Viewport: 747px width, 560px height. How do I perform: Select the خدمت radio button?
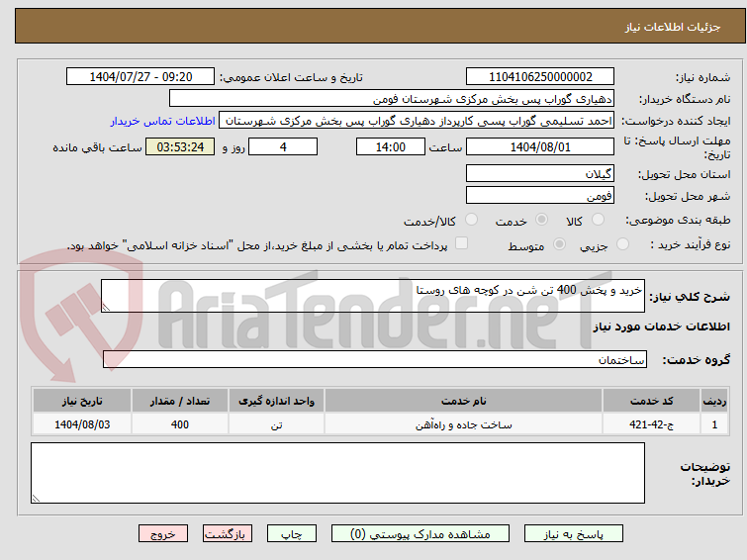point(541,220)
